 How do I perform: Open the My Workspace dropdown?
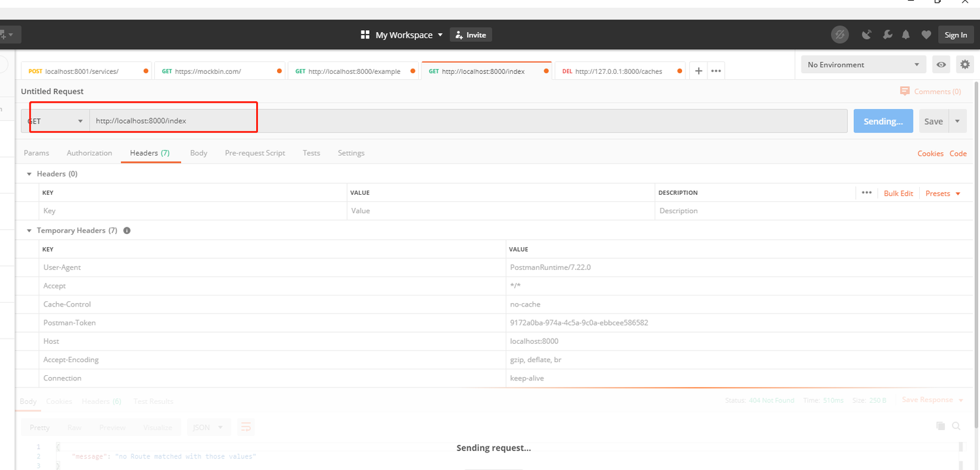pyautogui.click(x=409, y=35)
